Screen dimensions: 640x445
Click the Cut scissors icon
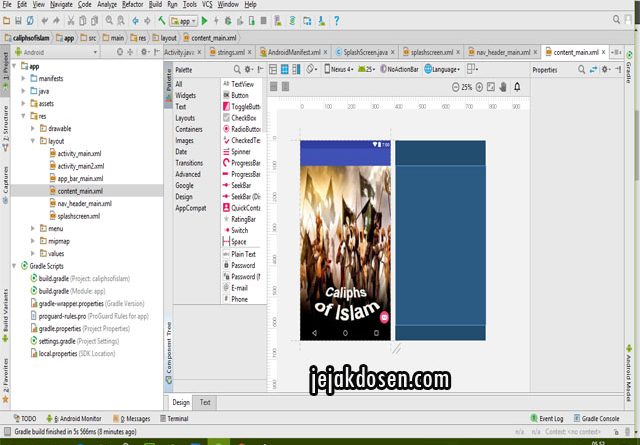pyautogui.click(x=71, y=20)
